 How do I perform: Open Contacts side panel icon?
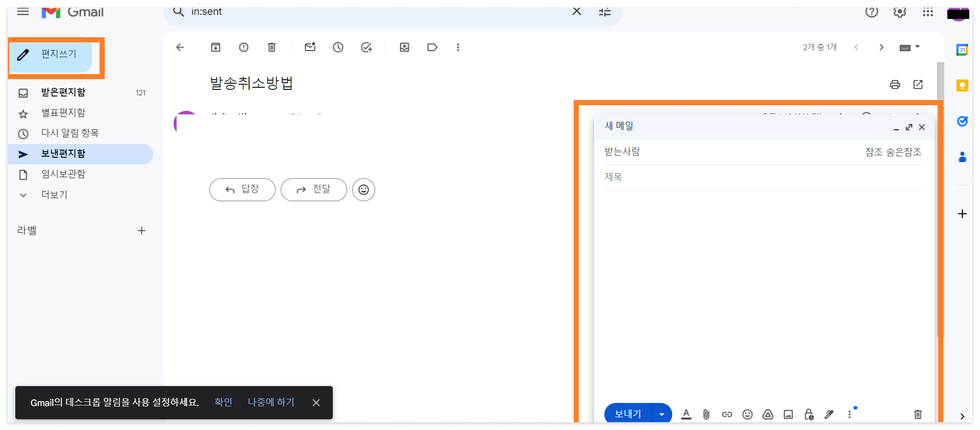coord(963,157)
